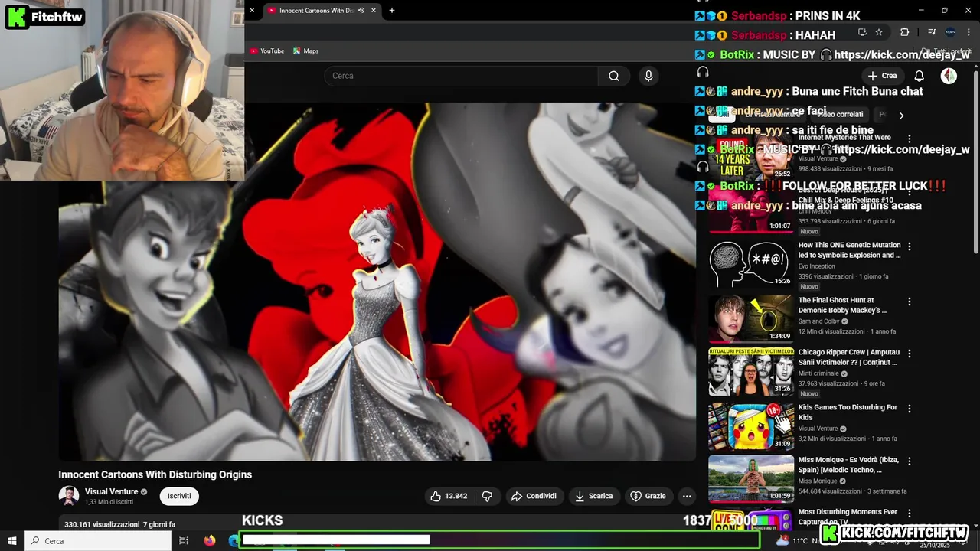Open the Chicago Ripper Crew thumbnail

click(751, 372)
